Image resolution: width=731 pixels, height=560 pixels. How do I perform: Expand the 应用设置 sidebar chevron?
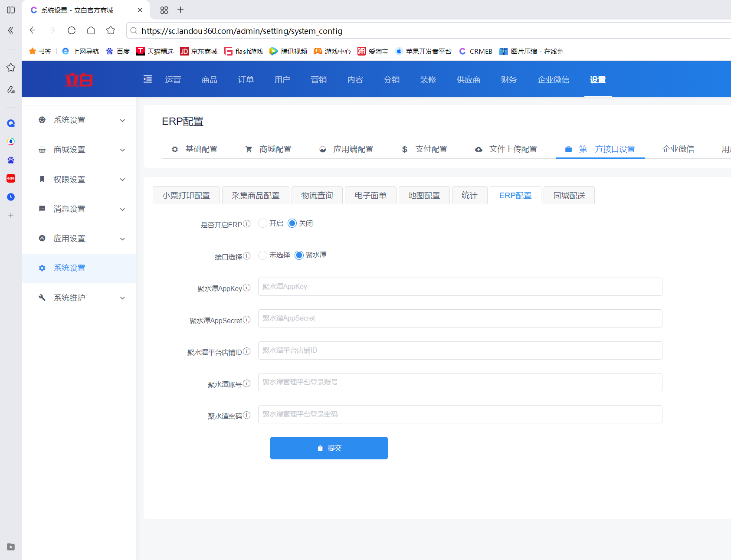[x=123, y=239]
